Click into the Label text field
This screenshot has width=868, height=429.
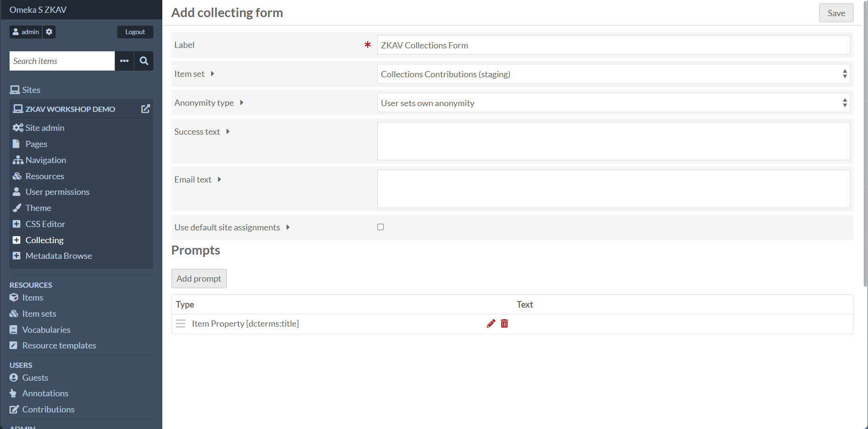coord(614,45)
